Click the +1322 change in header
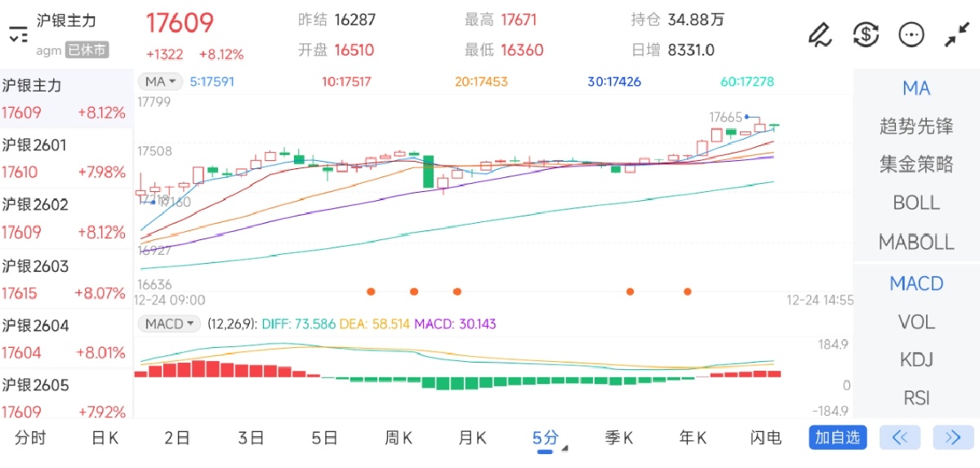 pyautogui.click(x=165, y=55)
